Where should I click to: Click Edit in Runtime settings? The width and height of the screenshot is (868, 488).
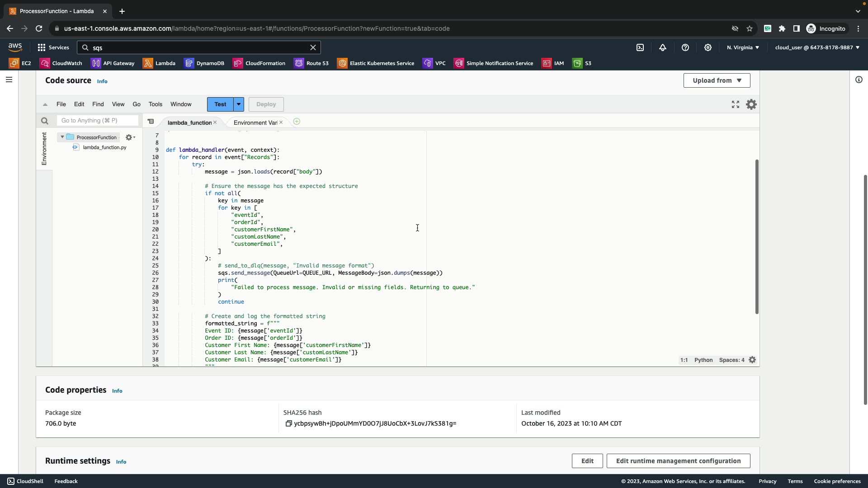[x=587, y=461]
